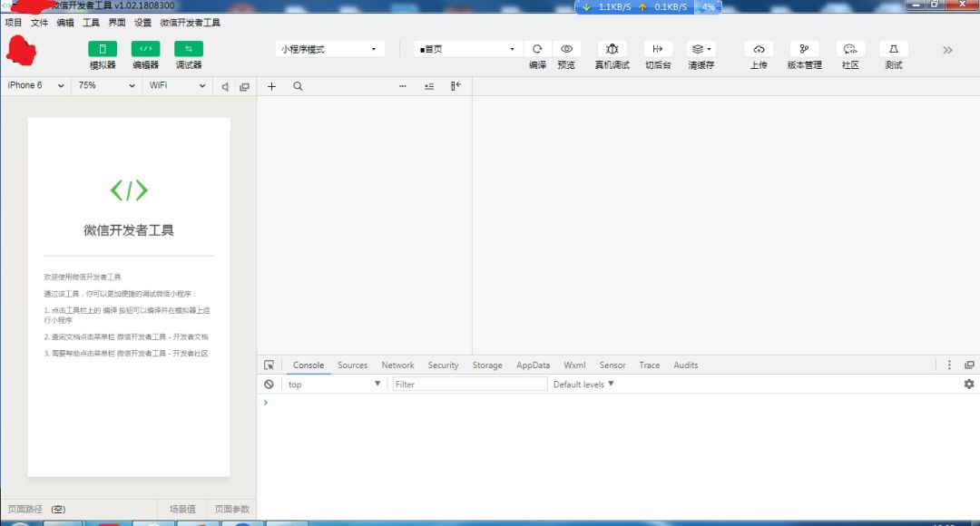This screenshot has height=526, width=980.
Task: Open the top context selector dropdown
Action: coord(334,385)
